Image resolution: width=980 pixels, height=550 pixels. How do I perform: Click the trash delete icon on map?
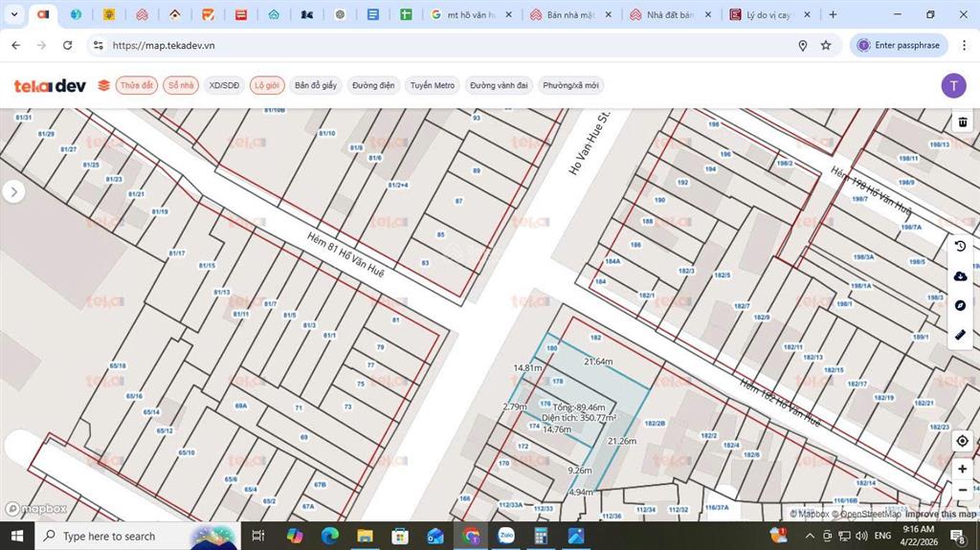click(x=963, y=121)
